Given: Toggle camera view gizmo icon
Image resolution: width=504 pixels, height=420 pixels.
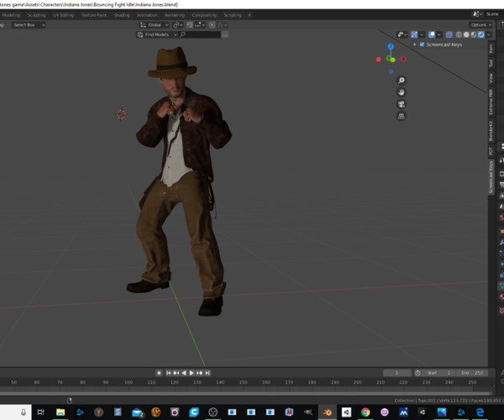Looking at the screenshot, I should [402, 104].
